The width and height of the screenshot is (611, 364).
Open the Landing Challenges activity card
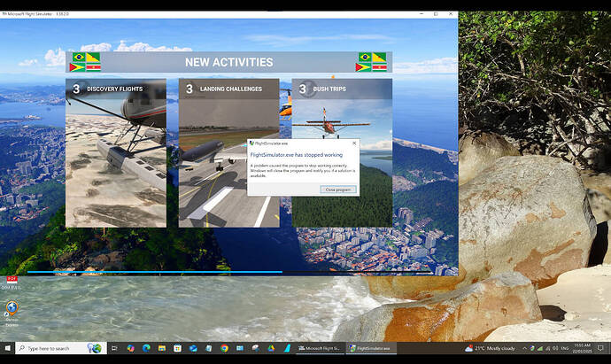pyautogui.click(x=228, y=152)
